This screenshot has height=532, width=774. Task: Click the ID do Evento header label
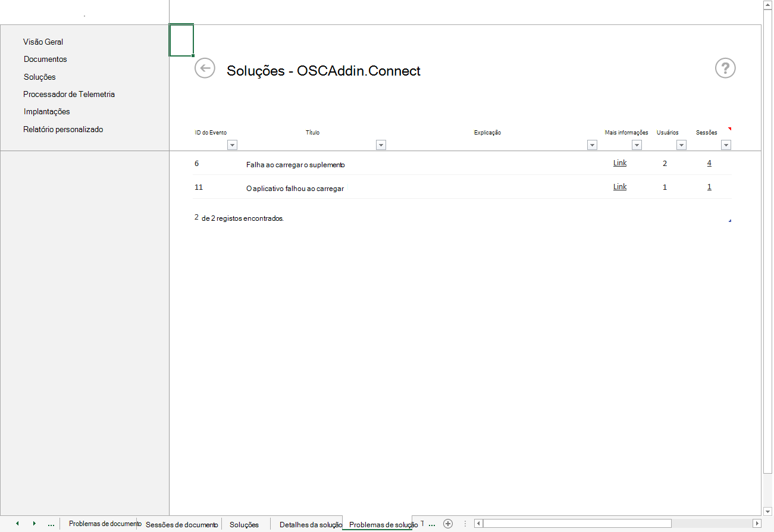(211, 132)
